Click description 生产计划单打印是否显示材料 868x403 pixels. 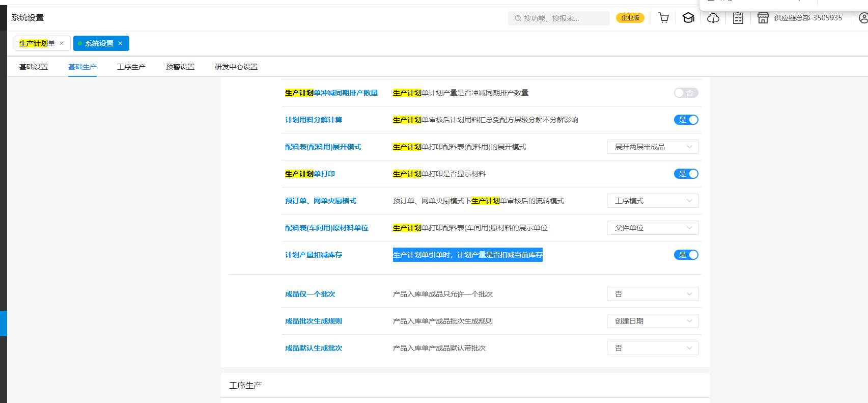(x=439, y=174)
